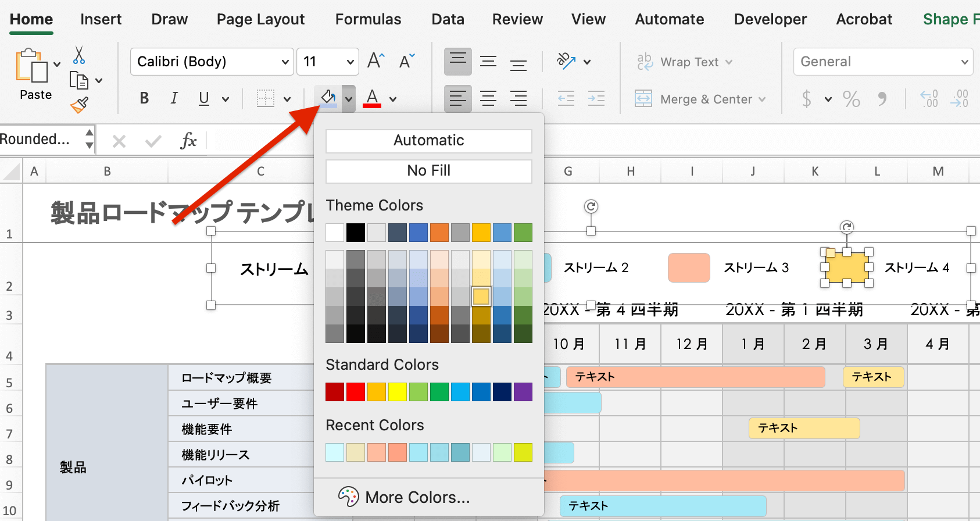The height and width of the screenshot is (521, 980).
Task: Open the Data tab
Action: coord(448,19)
